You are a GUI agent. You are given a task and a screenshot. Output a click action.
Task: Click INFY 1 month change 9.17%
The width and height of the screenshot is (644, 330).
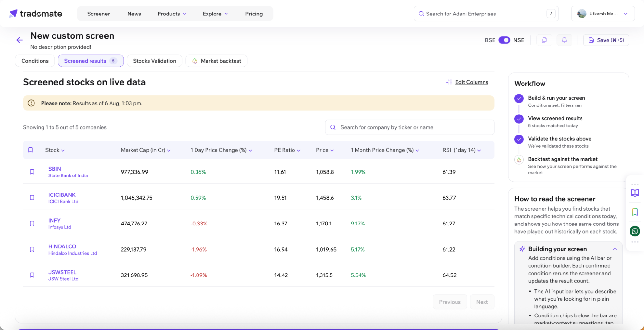358,224
